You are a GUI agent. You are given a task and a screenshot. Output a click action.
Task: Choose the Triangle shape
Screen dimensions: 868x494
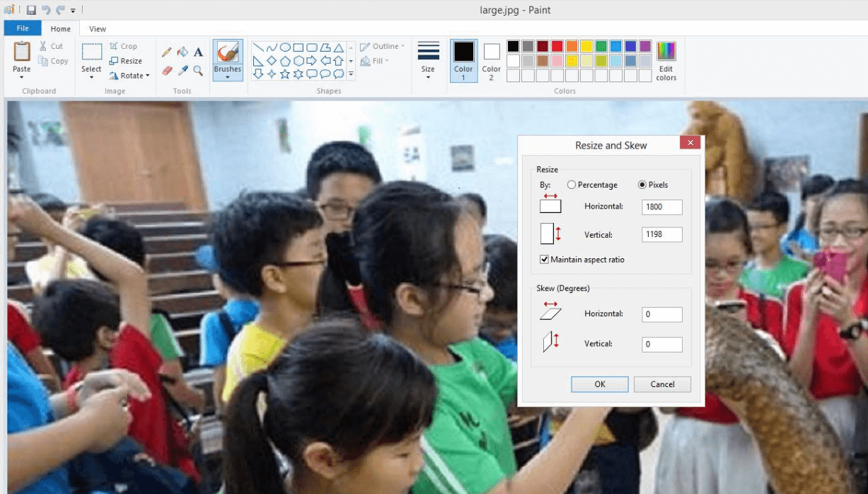click(339, 47)
